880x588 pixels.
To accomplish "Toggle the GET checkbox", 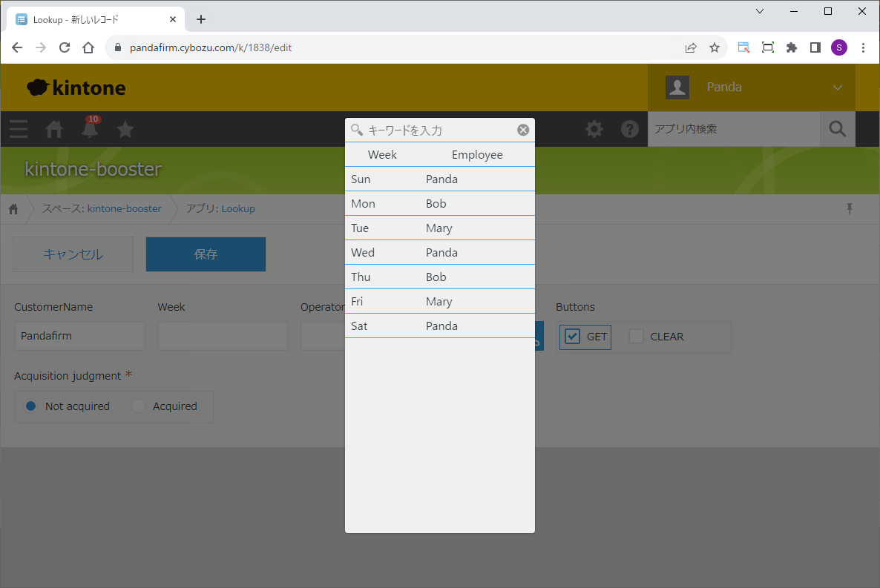I will [572, 337].
